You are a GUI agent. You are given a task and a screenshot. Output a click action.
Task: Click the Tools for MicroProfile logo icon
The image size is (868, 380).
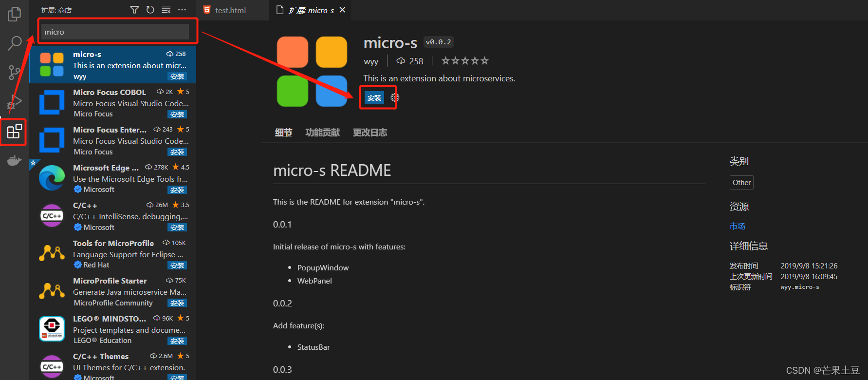pyautogui.click(x=52, y=253)
